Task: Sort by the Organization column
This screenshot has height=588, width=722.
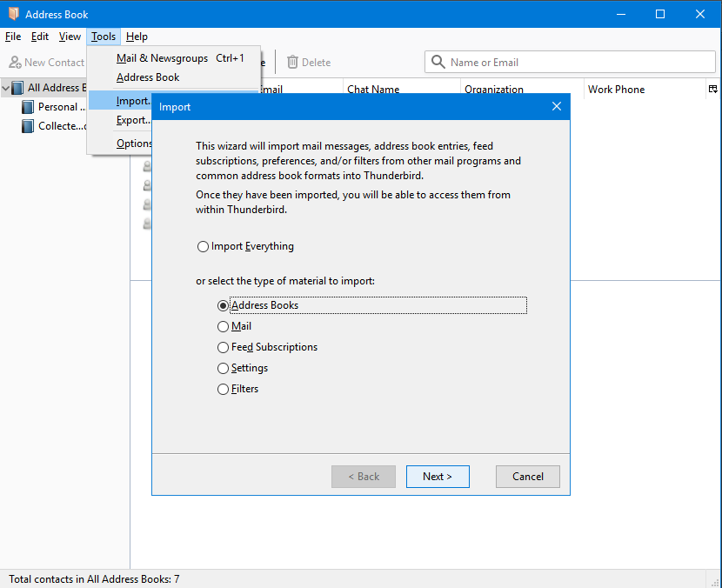Action: pos(522,89)
